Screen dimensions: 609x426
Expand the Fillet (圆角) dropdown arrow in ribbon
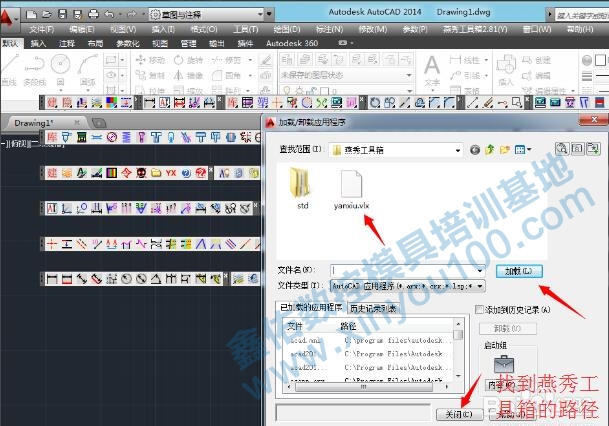pos(250,75)
